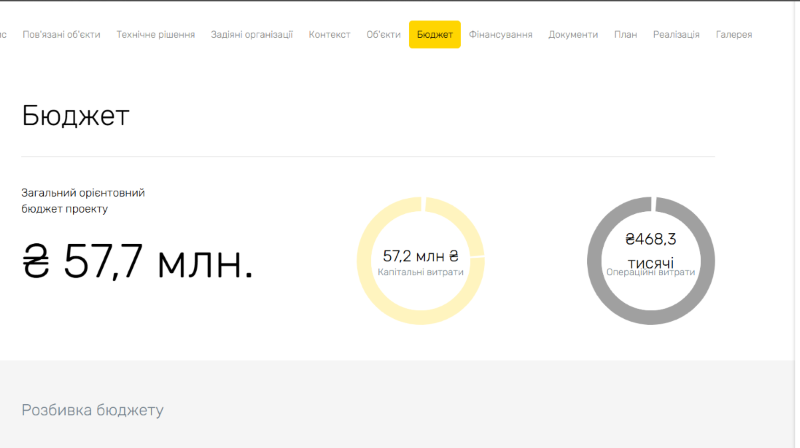Select the 57,2 млн ₴ chart value
This screenshot has width=800, height=448.
pyautogui.click(x=420, y=255)
